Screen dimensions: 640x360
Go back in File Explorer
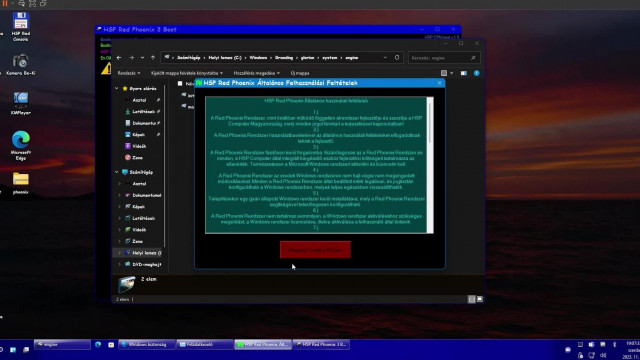[119, 58]
